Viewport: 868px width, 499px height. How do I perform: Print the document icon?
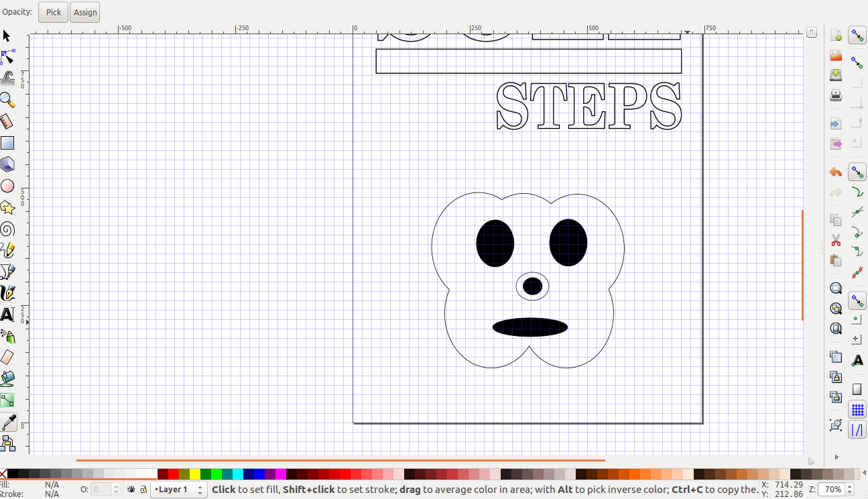[836, 96]
